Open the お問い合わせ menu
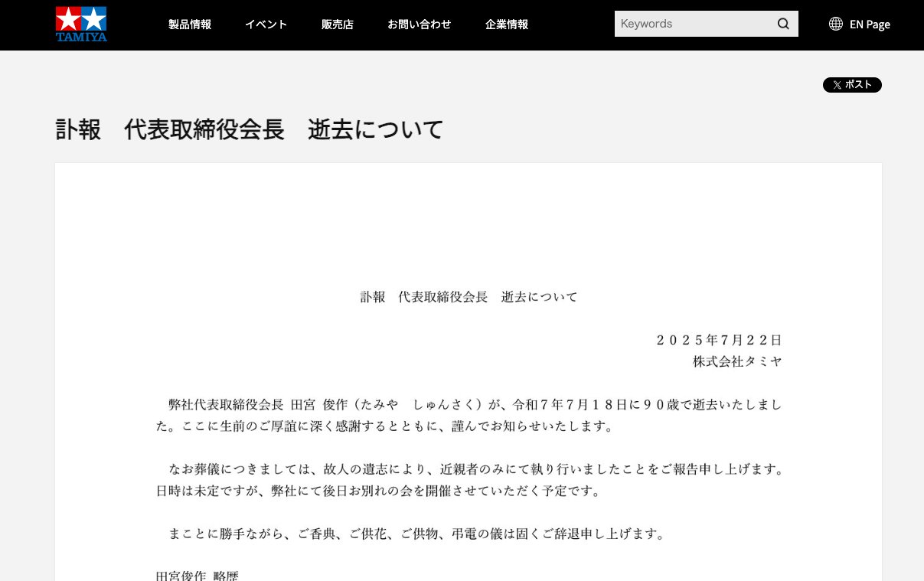Image resolution: width=924 pixels, height=581 pixels. coord(420,24)
